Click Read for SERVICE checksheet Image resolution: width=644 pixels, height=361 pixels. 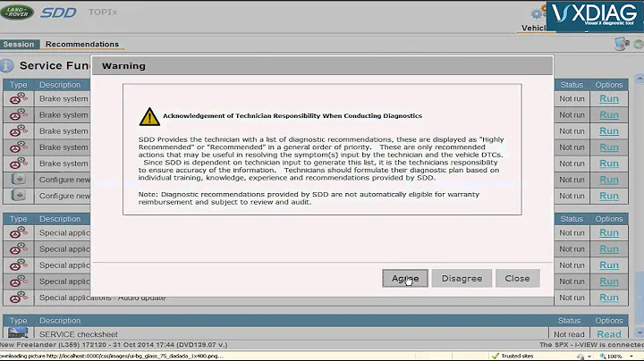(x=609, y=334)
